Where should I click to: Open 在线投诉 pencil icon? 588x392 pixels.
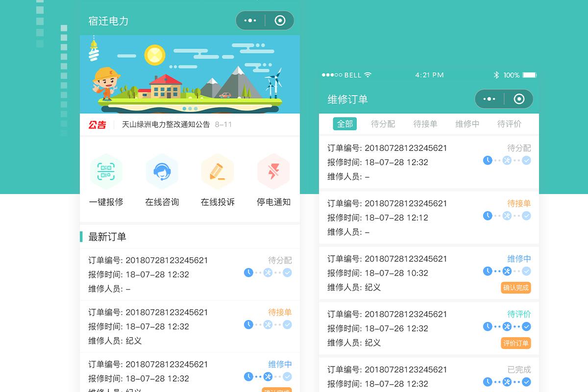tap(218, 171)
